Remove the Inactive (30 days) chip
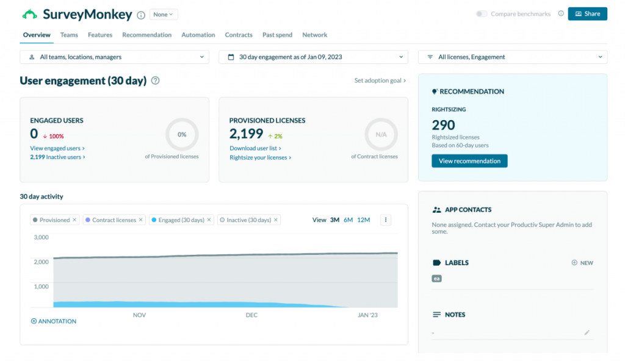625x364 pixels. click(x=275, y=219)
